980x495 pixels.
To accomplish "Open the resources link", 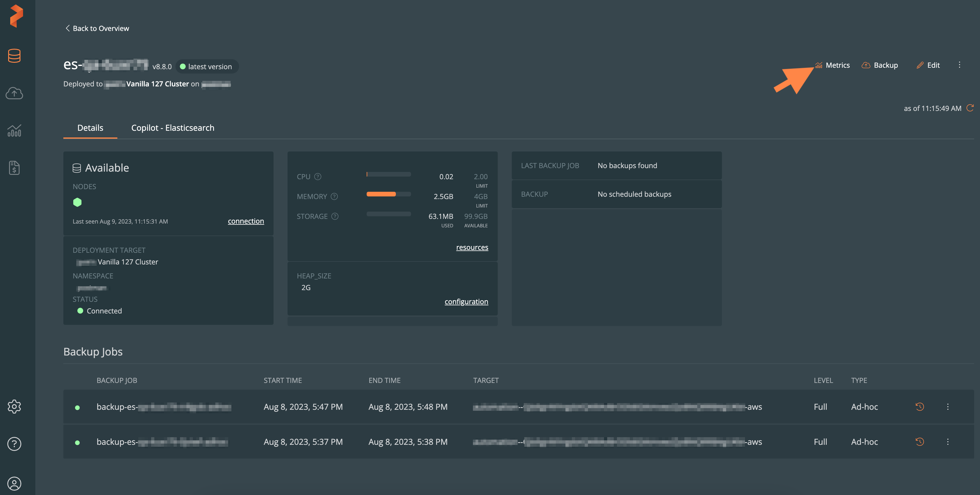I will [472, 247].
